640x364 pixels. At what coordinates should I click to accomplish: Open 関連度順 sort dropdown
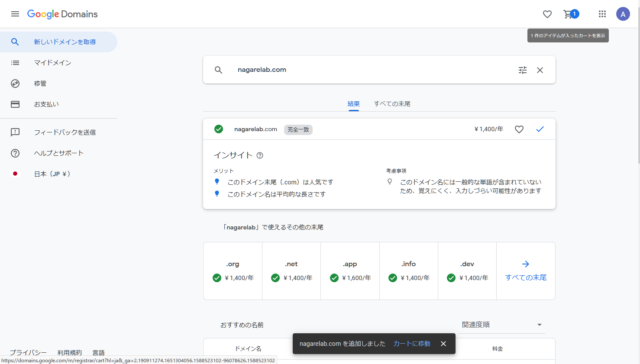tap(501, 325)
